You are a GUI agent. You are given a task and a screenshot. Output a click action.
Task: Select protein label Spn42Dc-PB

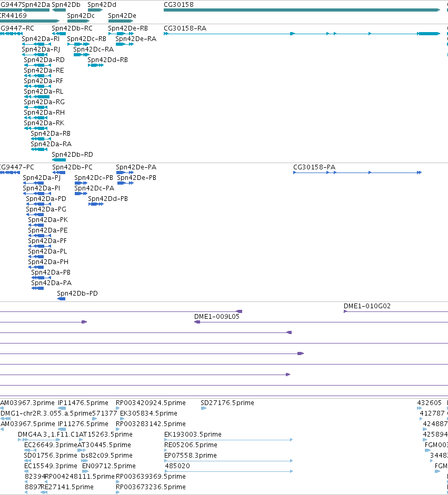click(x=94, y=177)
